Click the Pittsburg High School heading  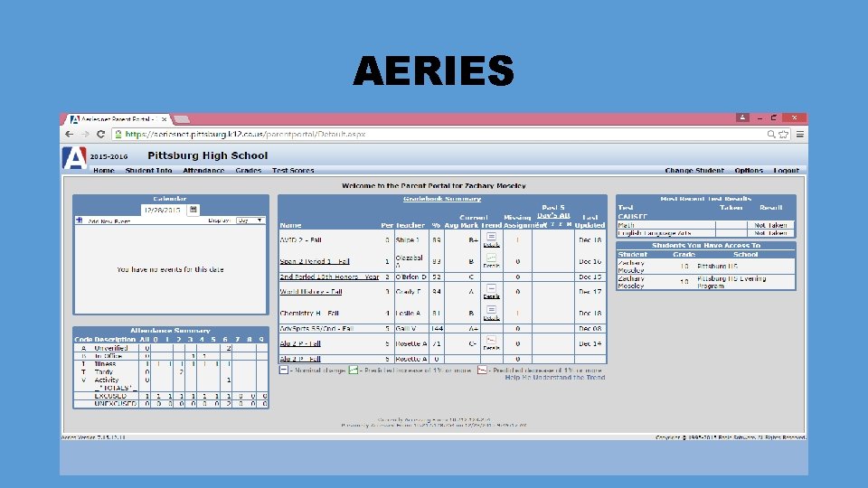[208, 155]
